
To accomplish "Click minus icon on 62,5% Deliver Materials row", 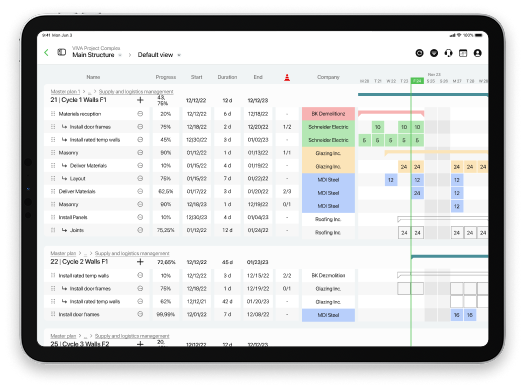I will tap(140, 191).
